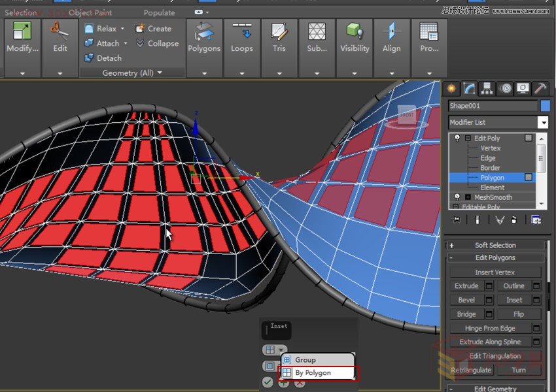Click the Turn button
This screenshot has height=392, width=556.
click(x=519, y=370)
